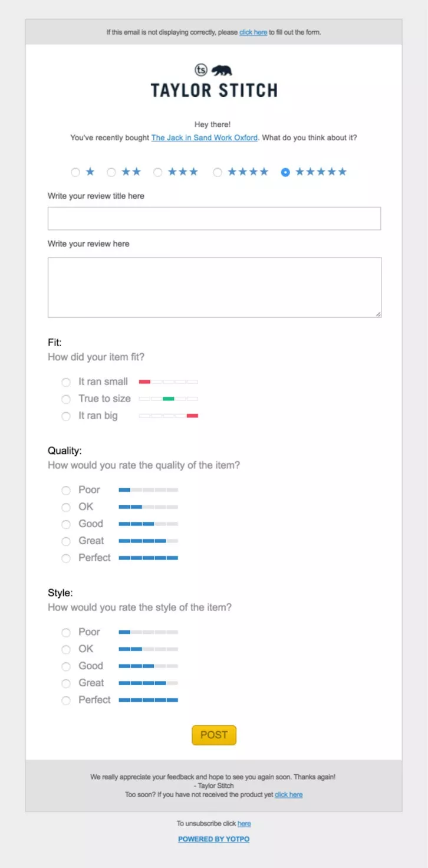Click the five stars rating icon
Image resolution: width=428 pixels, height=868 pixels.
point(321,172)
